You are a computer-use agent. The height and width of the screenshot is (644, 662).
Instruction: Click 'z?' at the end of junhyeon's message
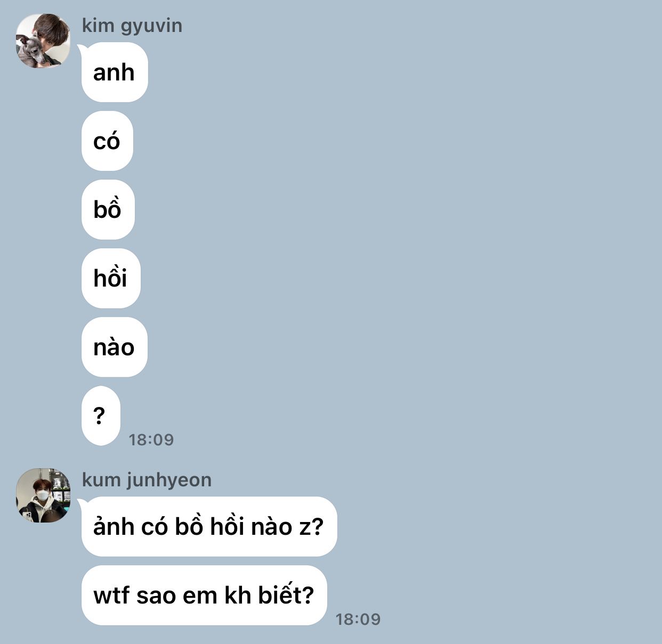[x=311, y=527]
